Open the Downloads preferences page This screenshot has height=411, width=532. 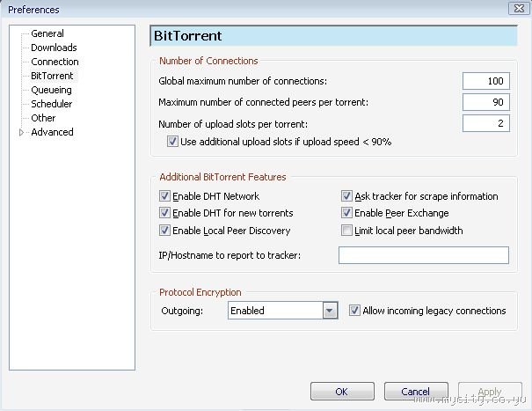pos(54,48)
